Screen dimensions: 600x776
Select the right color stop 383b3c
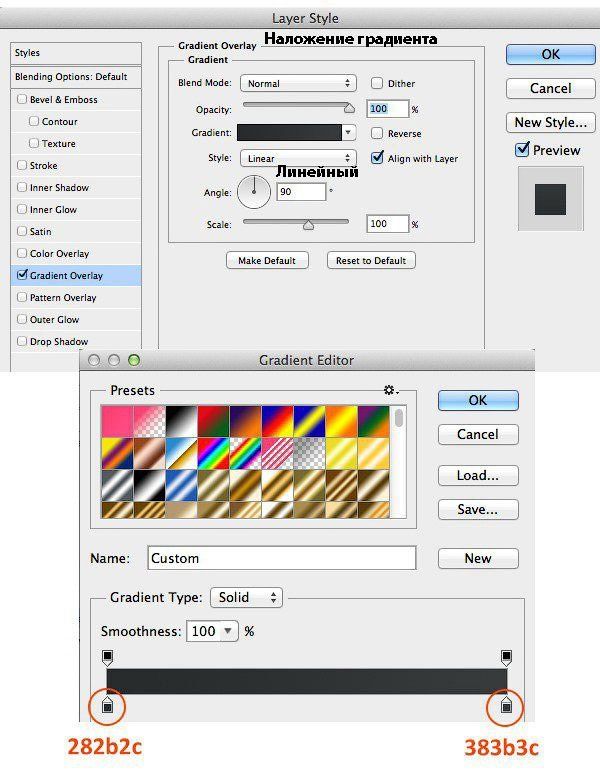pyautogui.click(x=506, y=705)
